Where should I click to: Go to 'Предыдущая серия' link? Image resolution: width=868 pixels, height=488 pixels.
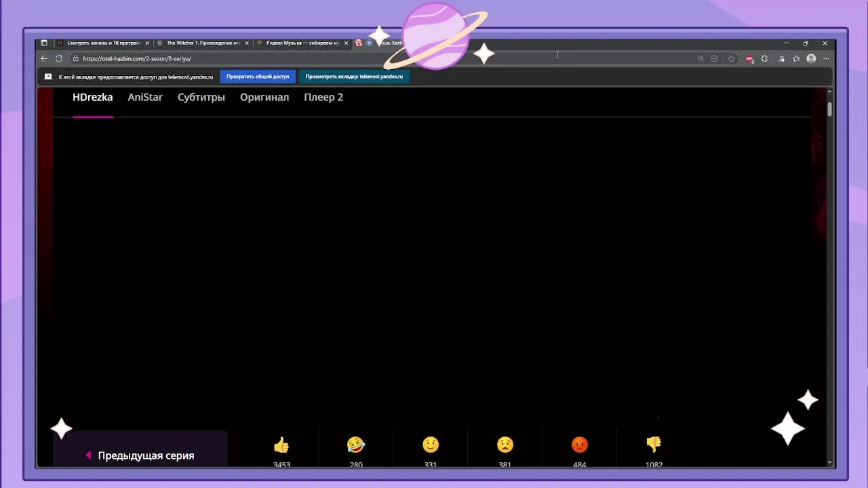pyautogui.click(x=140, y=455)
